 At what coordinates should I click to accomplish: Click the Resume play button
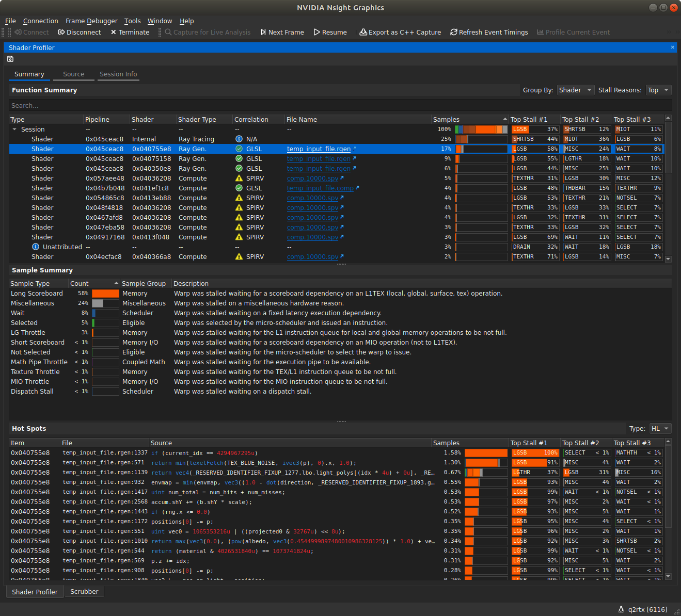[330, 32]
